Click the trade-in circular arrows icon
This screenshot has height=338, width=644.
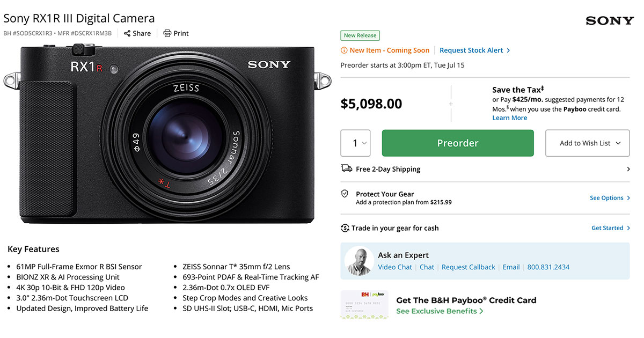[x=345, y=227]
